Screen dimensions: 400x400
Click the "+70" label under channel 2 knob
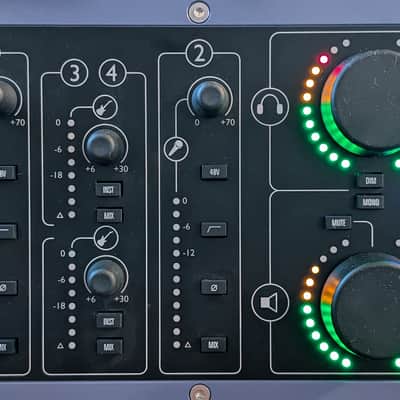click(x=228, y=123)
